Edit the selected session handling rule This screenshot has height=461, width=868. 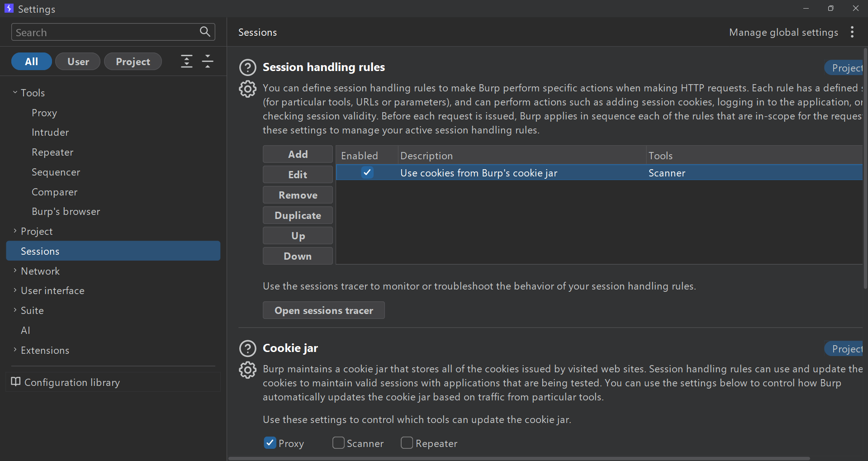point(298,175)
